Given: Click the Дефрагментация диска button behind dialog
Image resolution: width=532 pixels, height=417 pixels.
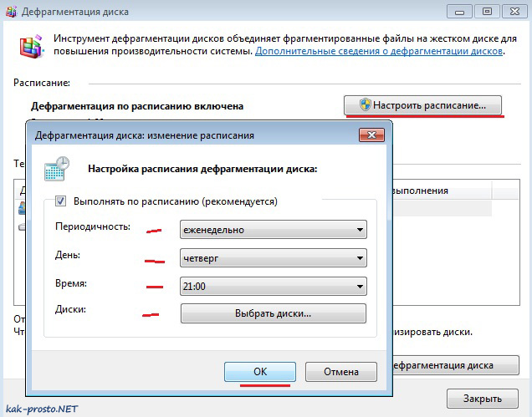Looking at the screenshot, I should (456, 365).
